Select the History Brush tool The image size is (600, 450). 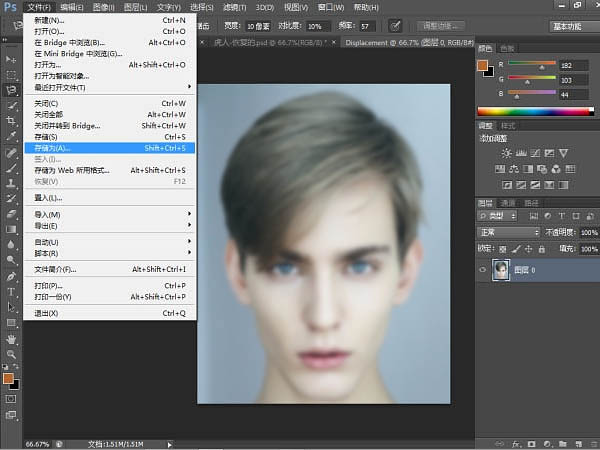[x=11, y=199]
